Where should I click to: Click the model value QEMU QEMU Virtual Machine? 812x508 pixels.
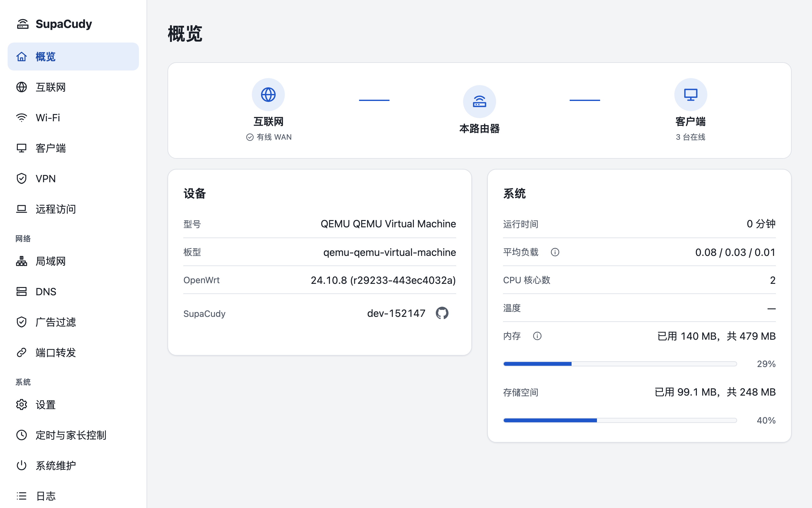pos(388,224)
